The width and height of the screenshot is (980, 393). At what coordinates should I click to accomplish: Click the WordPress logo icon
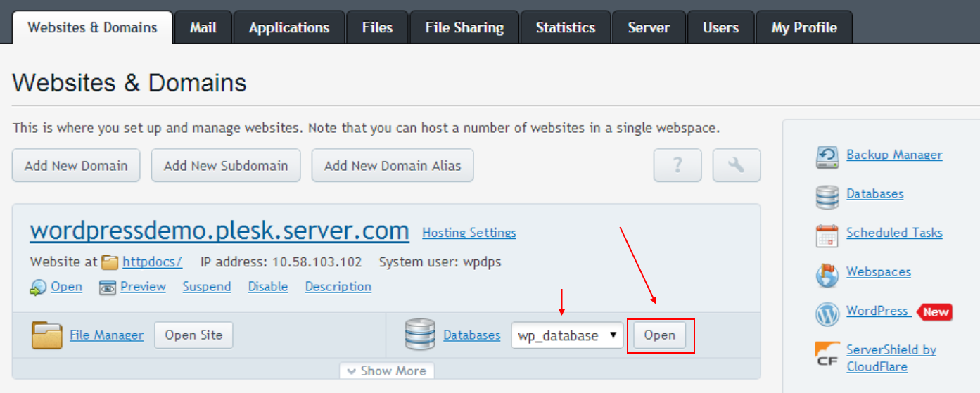(x=827, y=314)
